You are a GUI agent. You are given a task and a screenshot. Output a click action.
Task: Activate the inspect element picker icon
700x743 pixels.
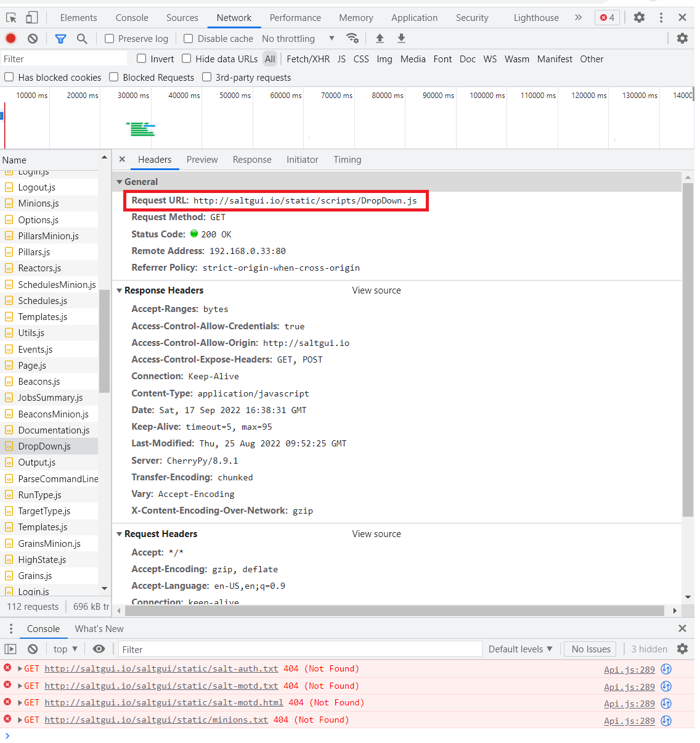(x=11, y=17)
